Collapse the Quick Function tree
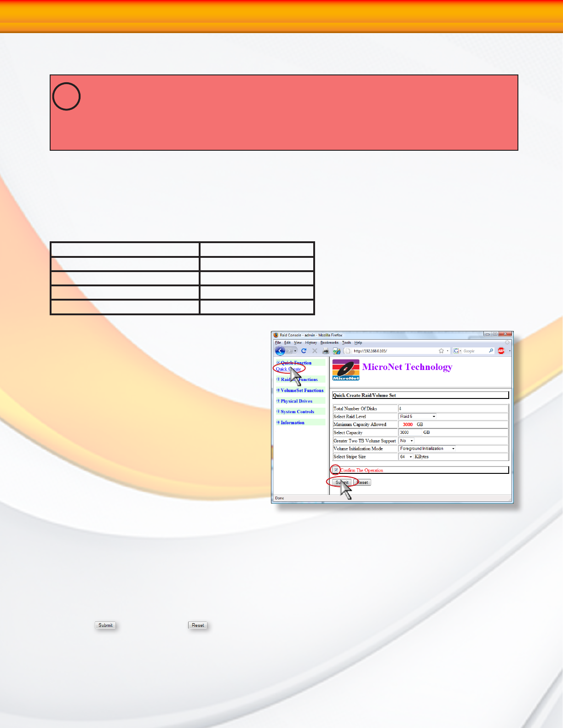 tap(278, 363)
